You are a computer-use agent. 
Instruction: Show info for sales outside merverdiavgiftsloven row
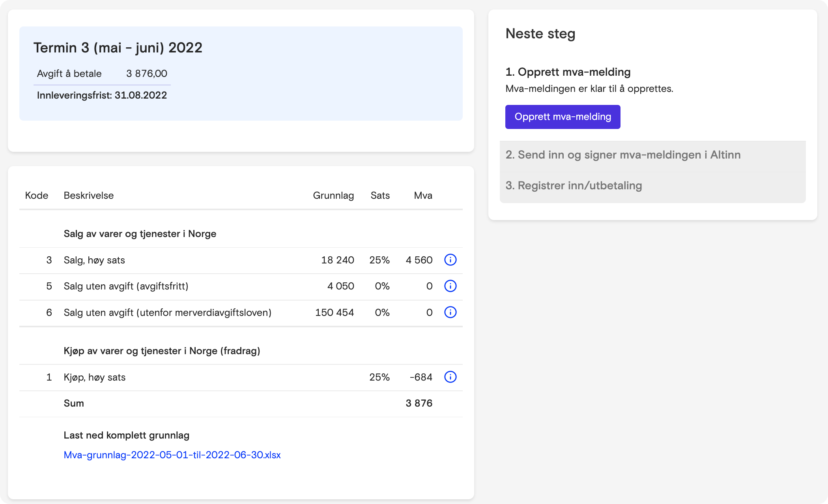tap(450, 312)
